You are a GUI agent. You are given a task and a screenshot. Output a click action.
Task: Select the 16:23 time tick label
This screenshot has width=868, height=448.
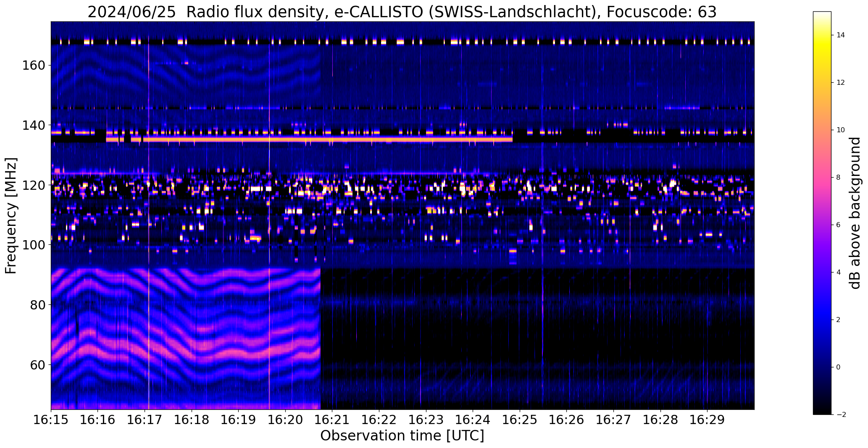pyautogui.click(x=426, y=419)
